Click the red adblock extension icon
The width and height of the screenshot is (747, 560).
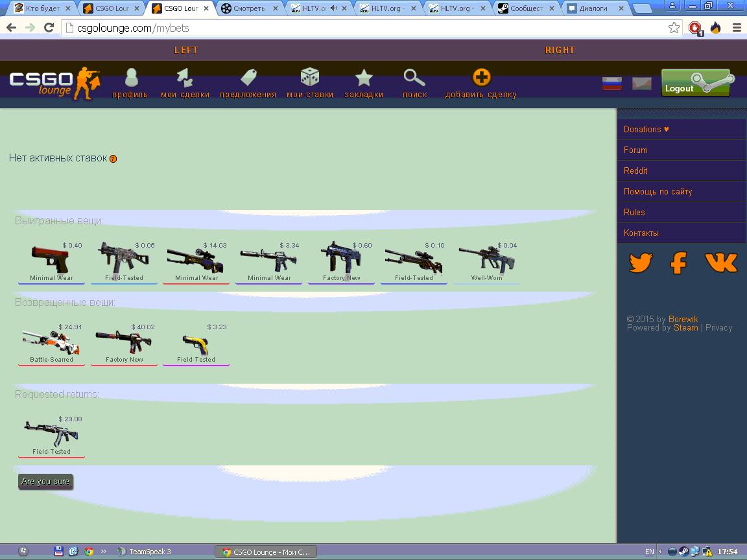pyautogui.click(x=696, y=28)
